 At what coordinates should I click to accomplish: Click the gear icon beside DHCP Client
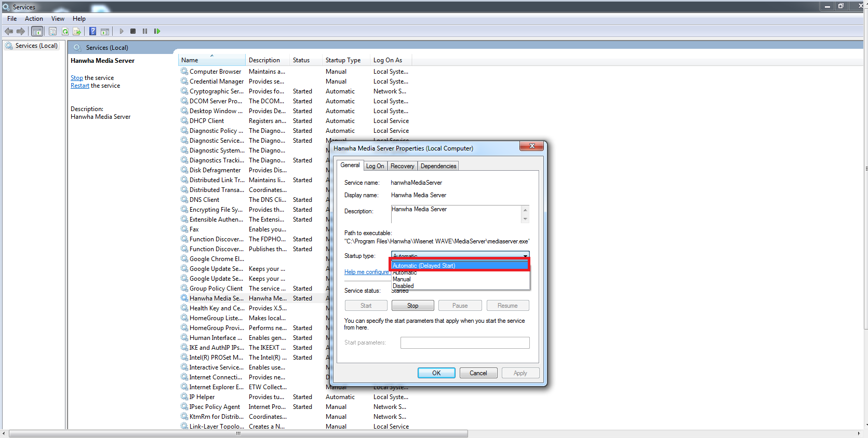pos(184,120)
